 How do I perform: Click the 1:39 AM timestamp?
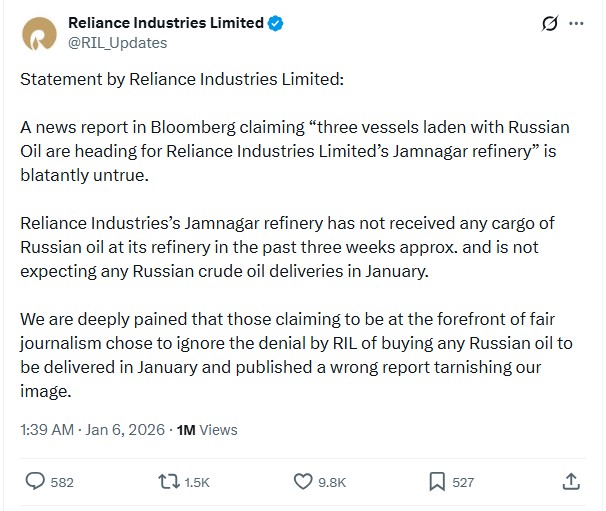[x=47, y=430]
